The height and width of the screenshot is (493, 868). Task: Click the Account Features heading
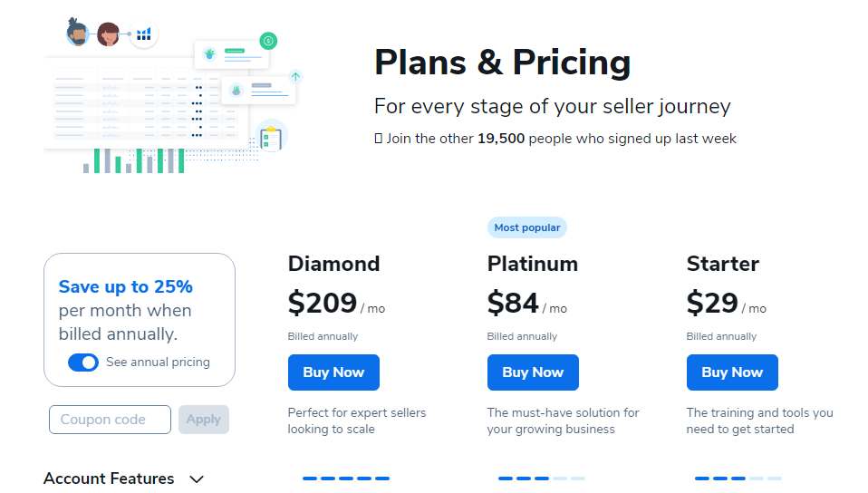(x=109, y=478)
